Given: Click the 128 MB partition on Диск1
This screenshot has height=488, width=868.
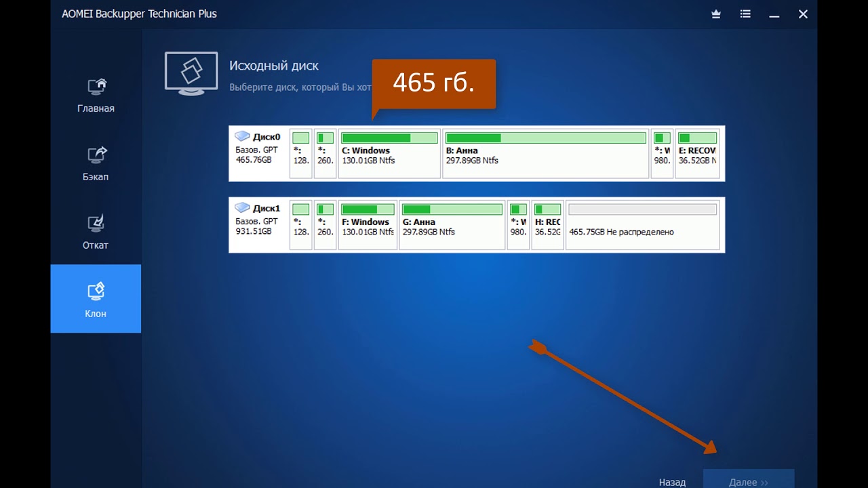Looking at the screenshot, I should pyautogui.click(x=301, y=225).
